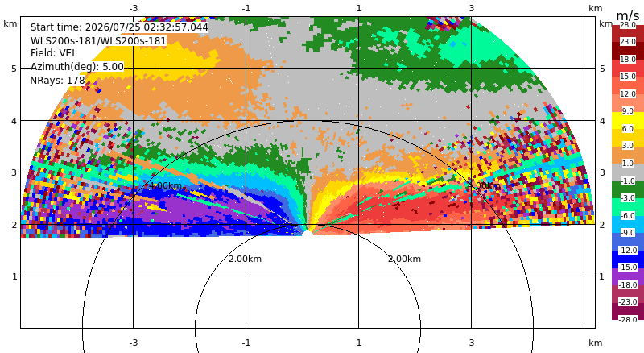Click the top axis tick label 3
Screen dimensions: 644x353
[x=472, y=8]
